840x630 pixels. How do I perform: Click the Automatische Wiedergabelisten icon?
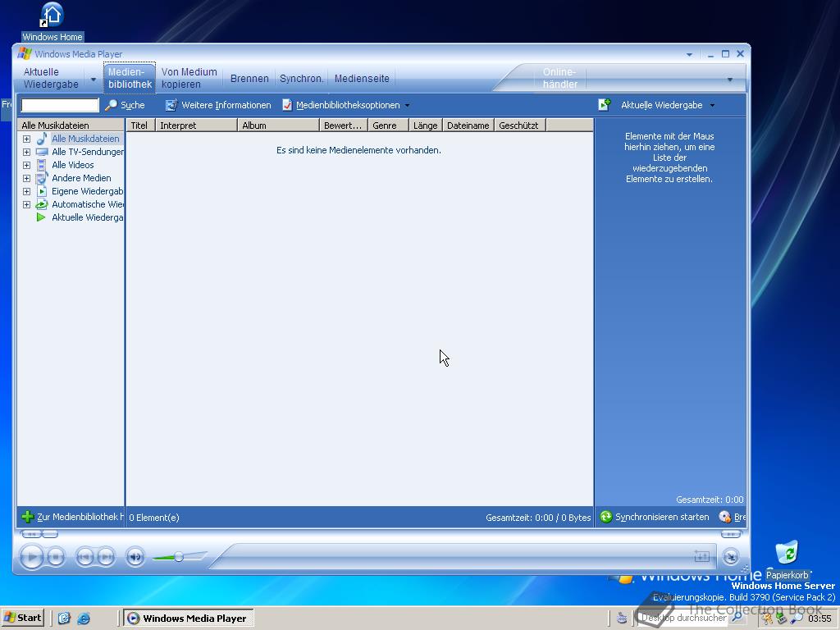[x=42, y=204]
